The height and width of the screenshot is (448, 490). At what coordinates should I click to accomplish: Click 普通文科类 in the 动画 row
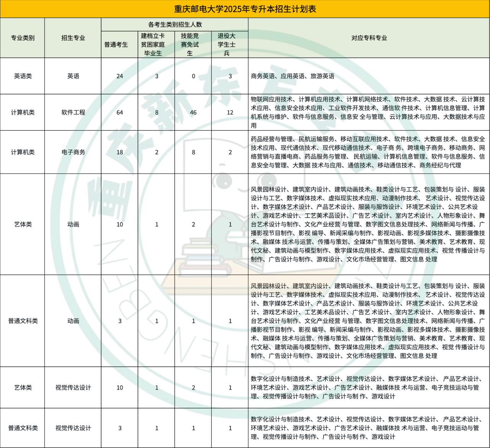(x=23, y=321)
